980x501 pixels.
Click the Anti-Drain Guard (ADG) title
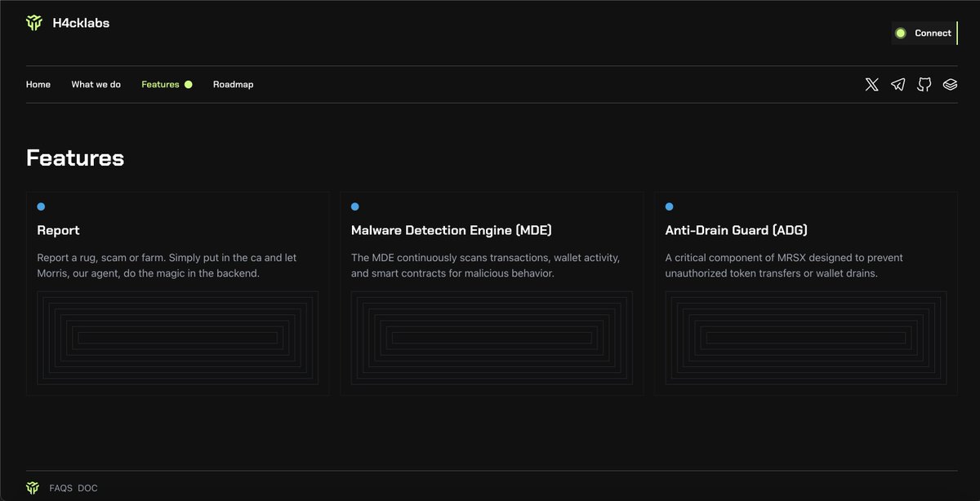pyautogui.click(x=737, y=231)
